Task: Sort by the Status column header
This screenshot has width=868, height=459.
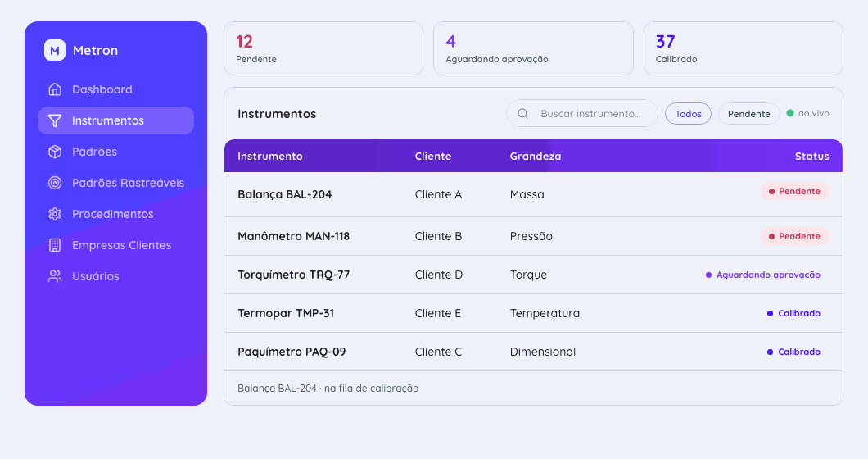Action: coord(812,157)
